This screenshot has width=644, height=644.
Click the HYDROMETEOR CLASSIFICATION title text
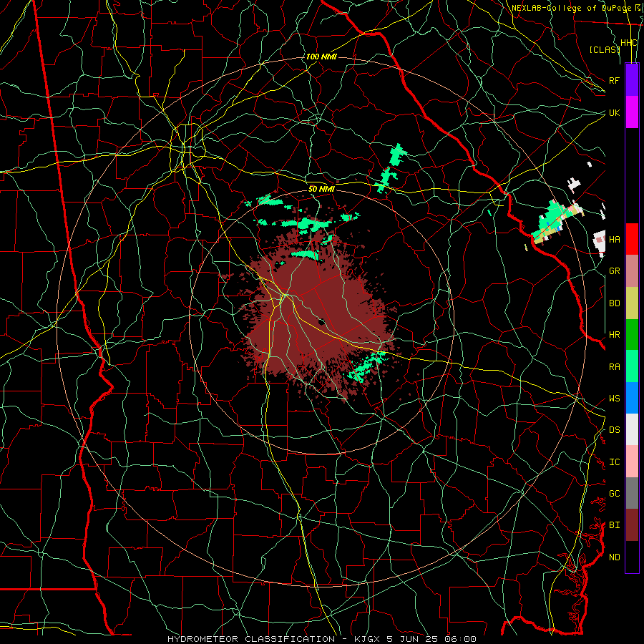pyautogui.click(x=251, y=639)
